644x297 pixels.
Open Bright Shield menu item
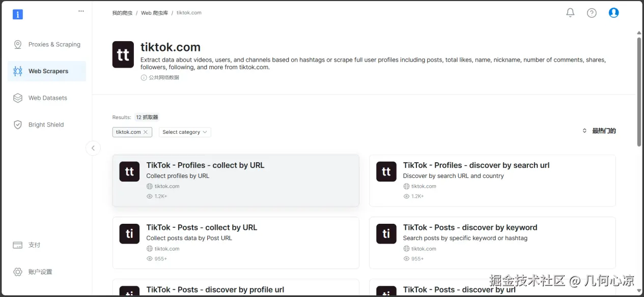tap(46, 125)
